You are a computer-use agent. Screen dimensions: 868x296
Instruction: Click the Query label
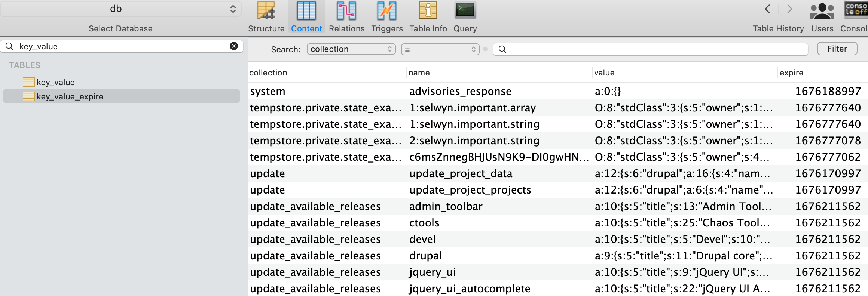click(x=465, y=29)
